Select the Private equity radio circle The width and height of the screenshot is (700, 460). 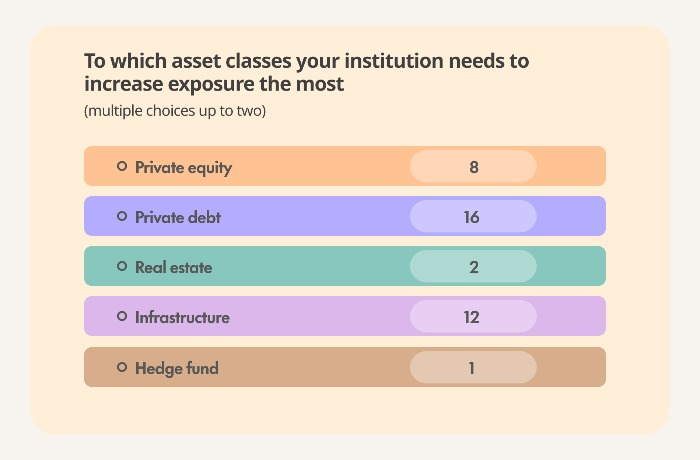point(122,166)
